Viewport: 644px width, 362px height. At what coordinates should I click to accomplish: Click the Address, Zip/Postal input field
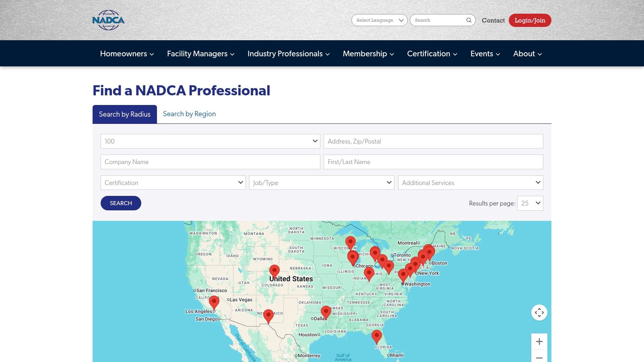(x=433, y=141)
